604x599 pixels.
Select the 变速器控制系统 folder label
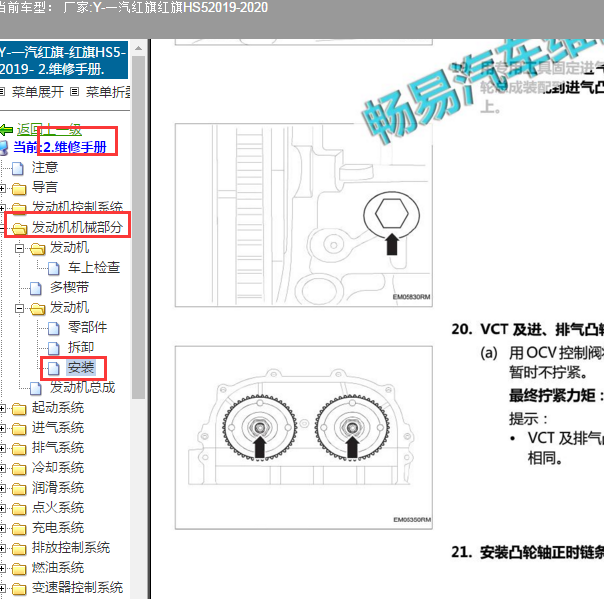point(77,588)
